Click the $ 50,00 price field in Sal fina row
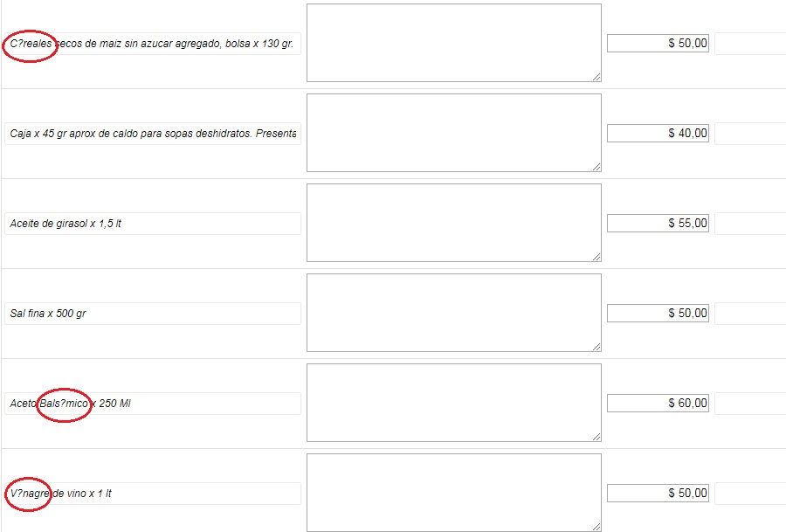The image size is (786, 532). tap(658, 314)
